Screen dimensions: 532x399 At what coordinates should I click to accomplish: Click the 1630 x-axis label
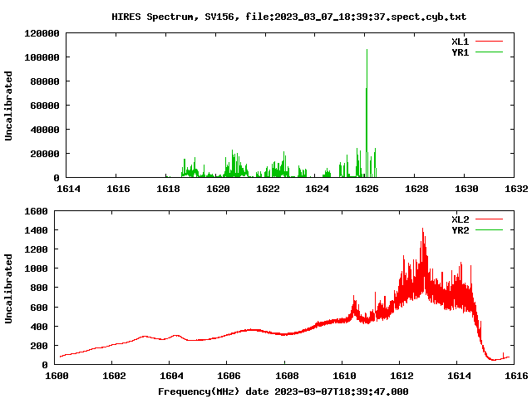(x=466, y=189)
